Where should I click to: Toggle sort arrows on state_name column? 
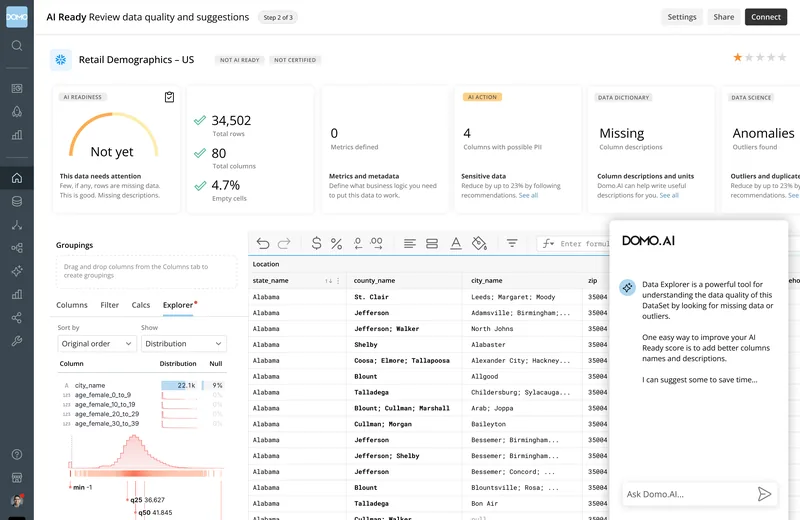(329, 281)
